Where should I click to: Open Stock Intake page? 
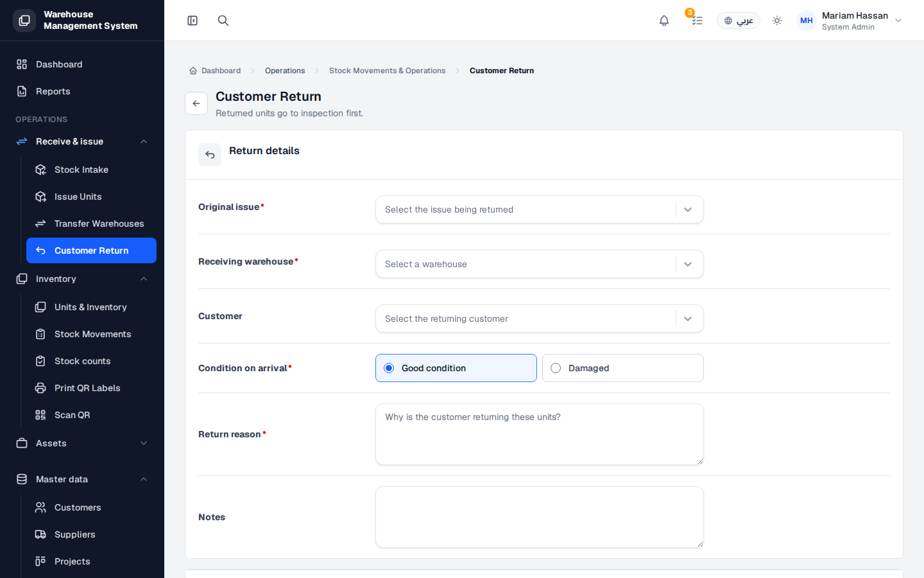91,170
